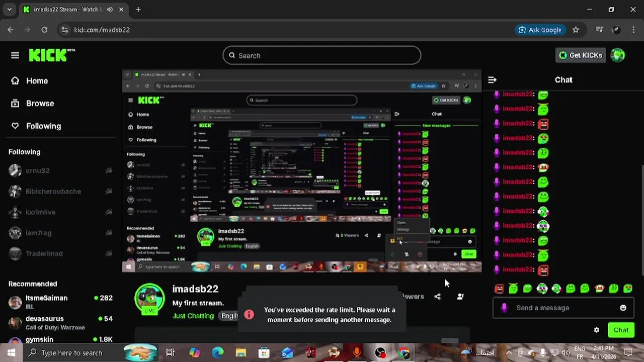Open Microsoft Edge from taskbar
Screen dimensions: 644x362
[217, 353]
